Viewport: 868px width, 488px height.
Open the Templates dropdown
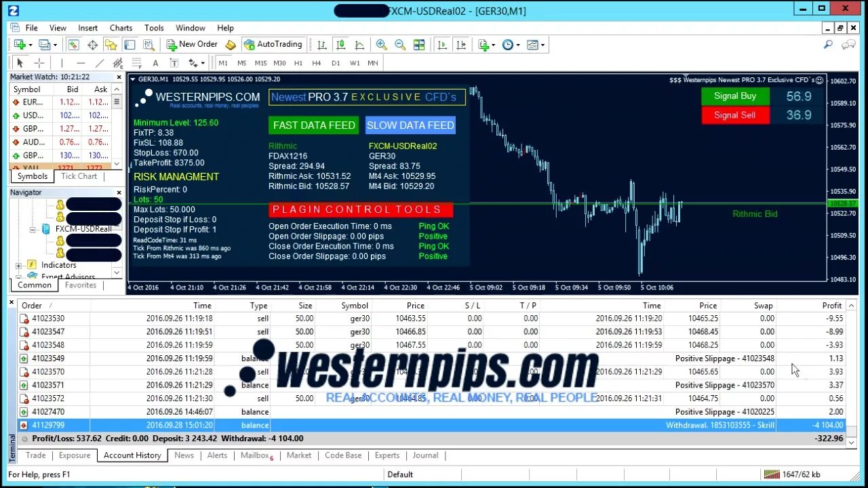tap(536, 45)
